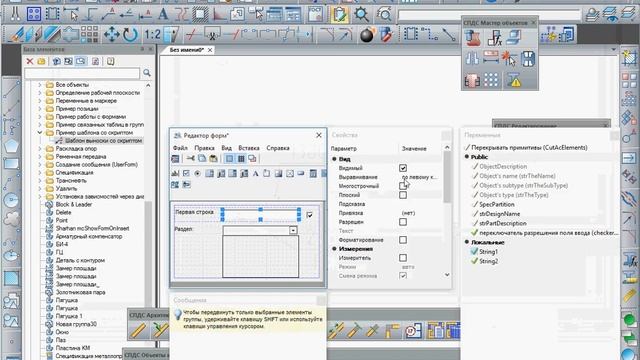The image size is (640, 360).
Task: Expand the Переменные в маркере folder
Action: [x=40, y=101]
